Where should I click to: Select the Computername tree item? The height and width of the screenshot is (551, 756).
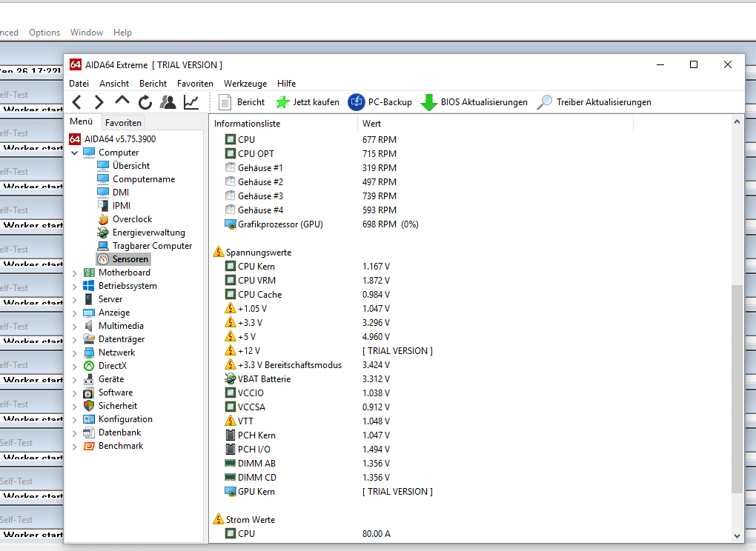point(136,179)
